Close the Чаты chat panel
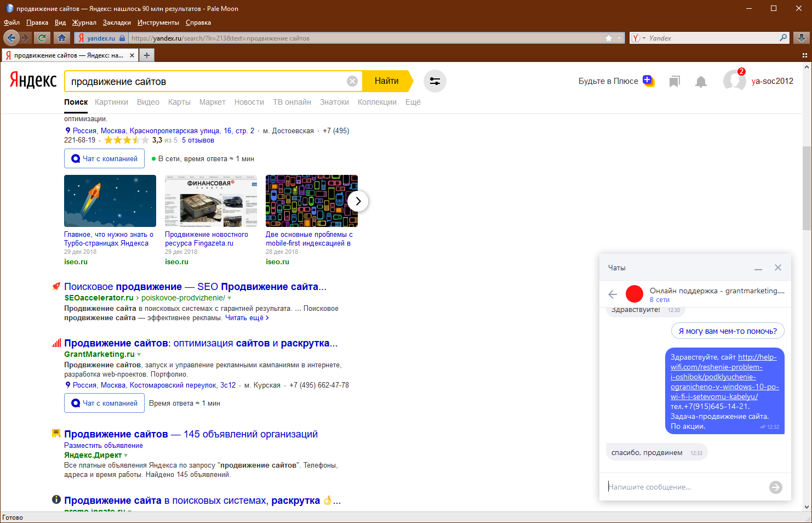 pyautogui.click(x=778, y=268)
